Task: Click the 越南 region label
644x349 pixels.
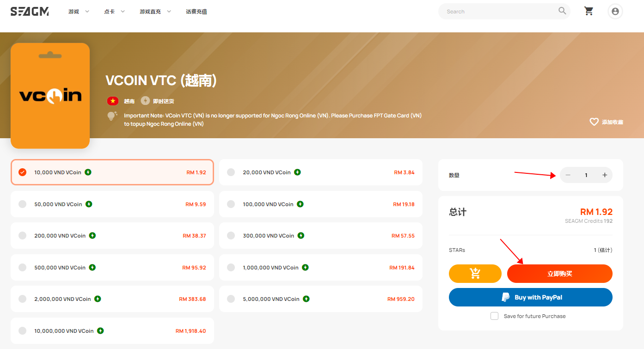Action: [129, 101]
